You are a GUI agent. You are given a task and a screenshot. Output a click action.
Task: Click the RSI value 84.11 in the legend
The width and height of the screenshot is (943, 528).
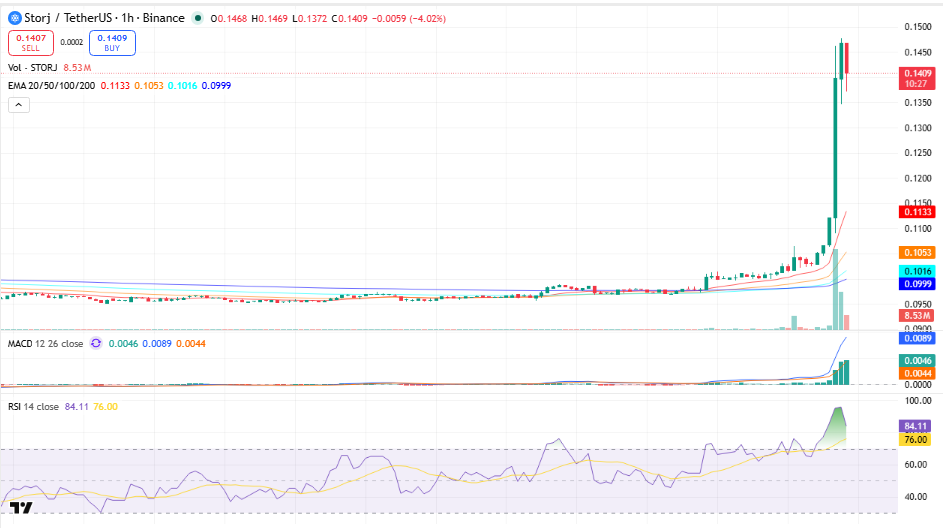coord(76,407)
